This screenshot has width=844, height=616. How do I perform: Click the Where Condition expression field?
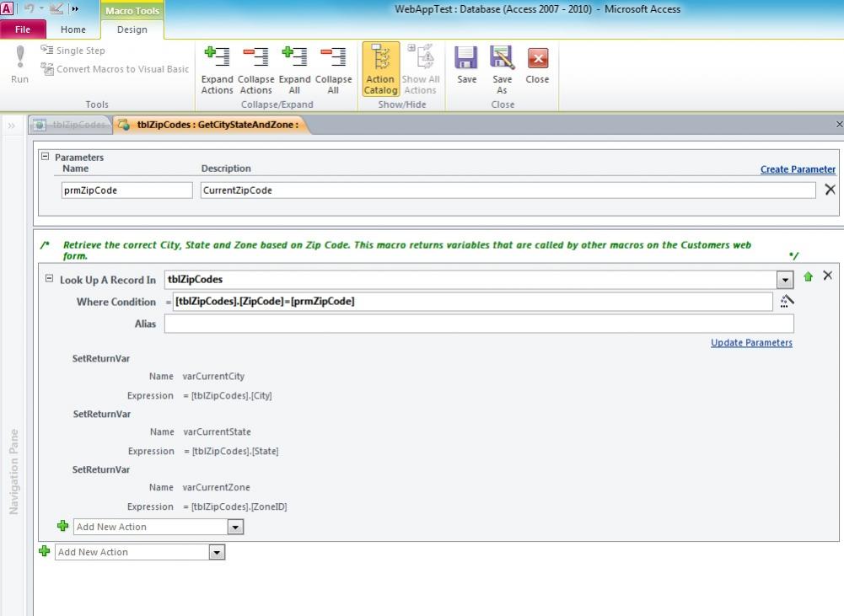point(473,302)
